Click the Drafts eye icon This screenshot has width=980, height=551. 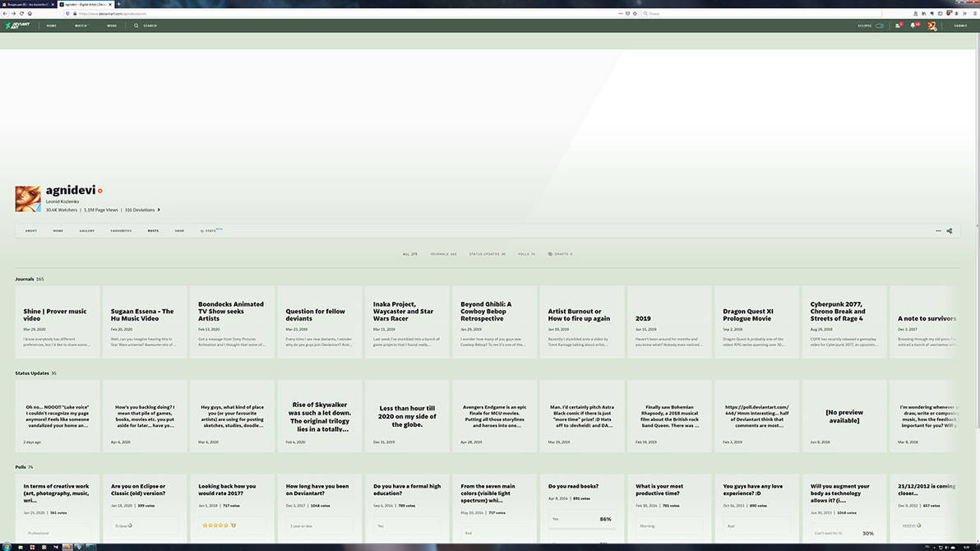coord(550,254)
